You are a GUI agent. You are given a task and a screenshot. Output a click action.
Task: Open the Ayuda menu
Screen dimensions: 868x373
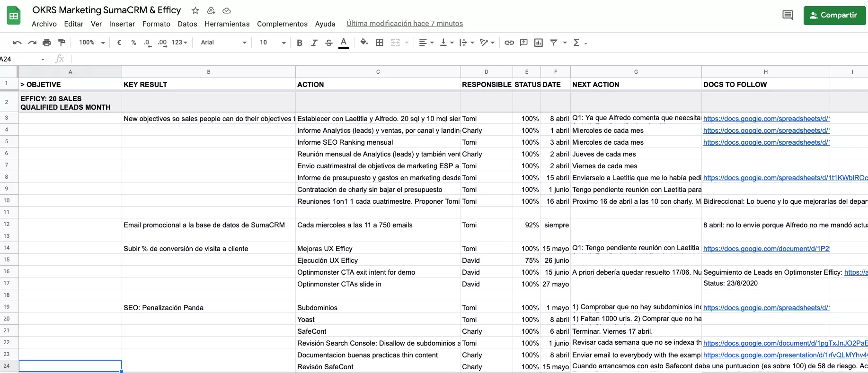[325, 24]
